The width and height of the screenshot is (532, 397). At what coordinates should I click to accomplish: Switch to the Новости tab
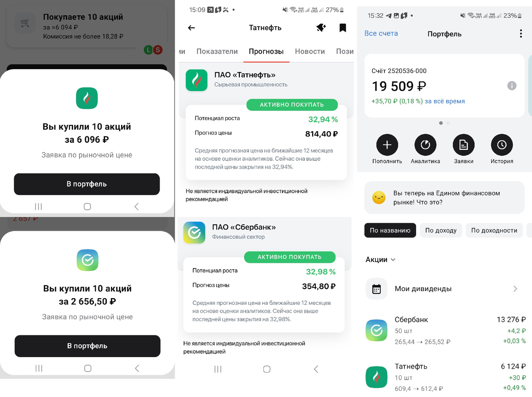point(310,51)
